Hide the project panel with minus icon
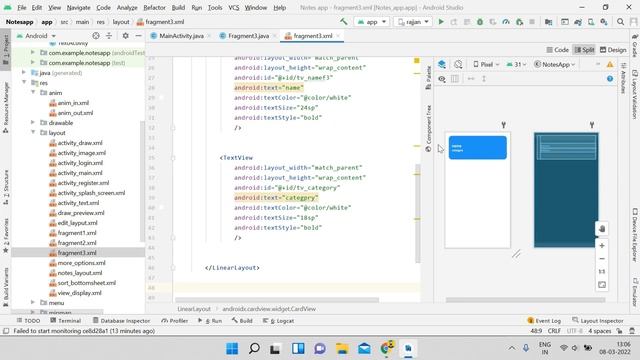 click(x=138, y=36)
